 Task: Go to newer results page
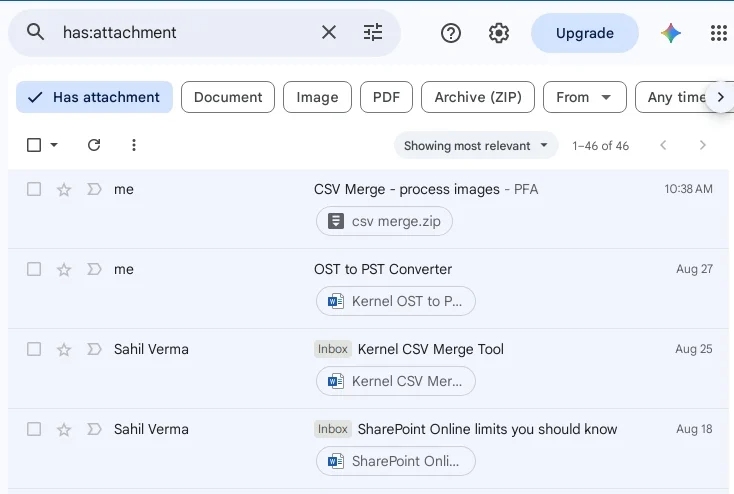point(663,145)
